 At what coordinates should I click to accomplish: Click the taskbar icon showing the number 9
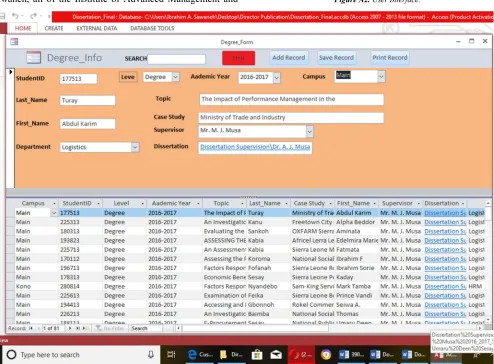[326, 355]
